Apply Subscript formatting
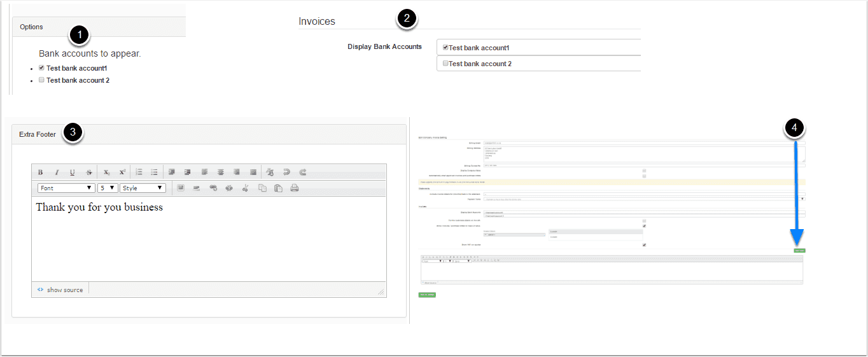This screenshot has height=357, width=868. pyautogui.click(x=107, y=172)
